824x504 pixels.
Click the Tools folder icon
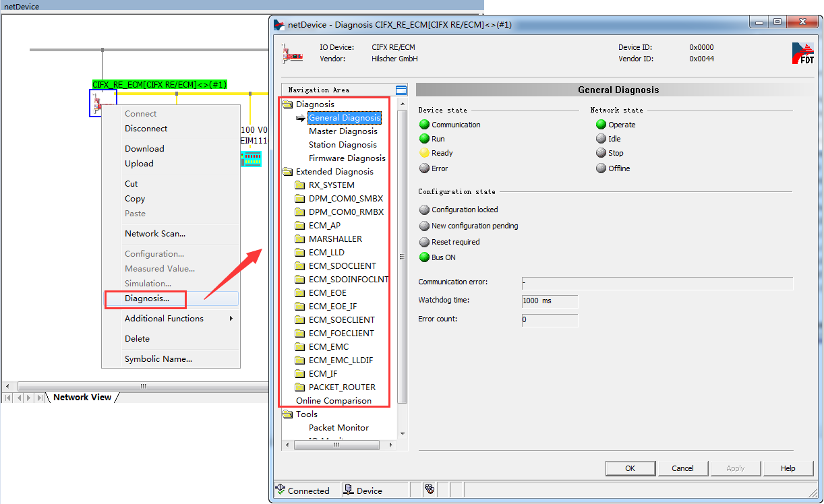point(287,414)
